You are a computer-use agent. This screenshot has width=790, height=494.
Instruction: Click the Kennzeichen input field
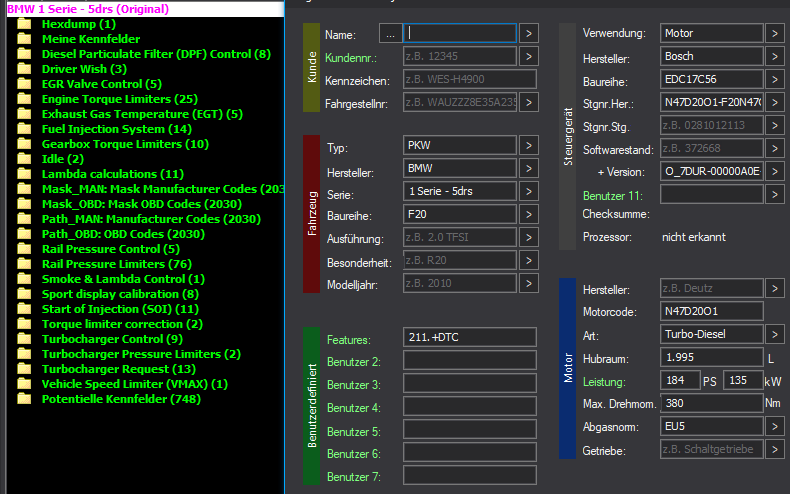pos(470,79)
